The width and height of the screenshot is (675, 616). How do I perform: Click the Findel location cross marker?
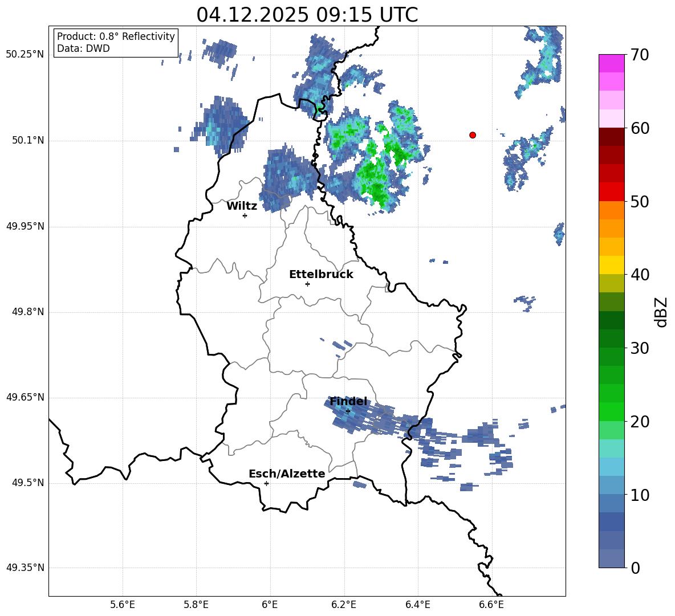click(348, 411)
